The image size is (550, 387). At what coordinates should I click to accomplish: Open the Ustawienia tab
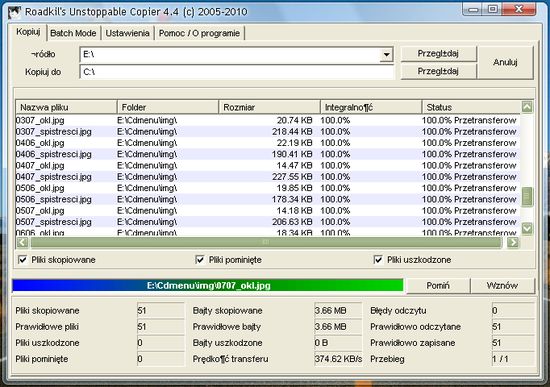[127, 33]
